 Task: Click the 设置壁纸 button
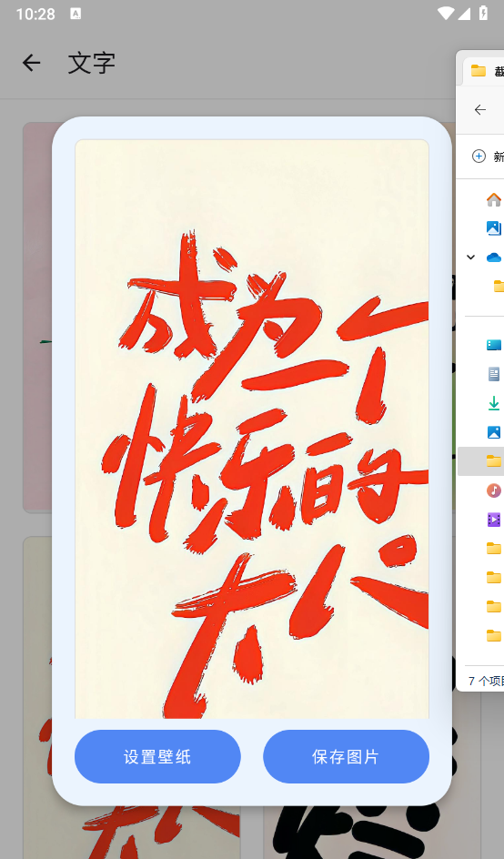pyautogui.click(x=157, y=756)
